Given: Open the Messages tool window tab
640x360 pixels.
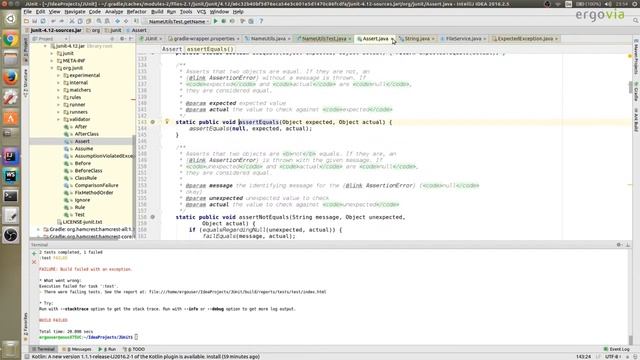Looking at the screenshot, I should pyautogui.click(x=76, y=349).
